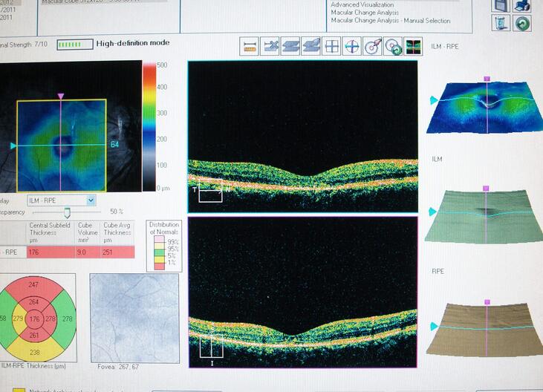Click the grayscale fundus thumbnail image

click(134, 317)
